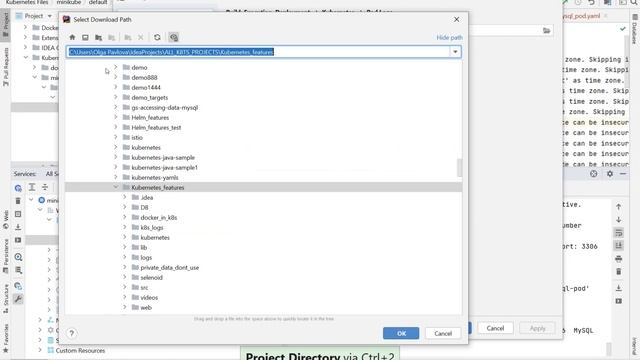Toggle scroll to end in log console

[619, 245]
